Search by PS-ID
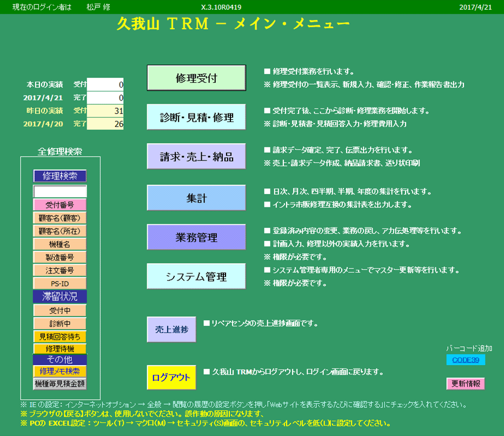 (x=60, y=284)
